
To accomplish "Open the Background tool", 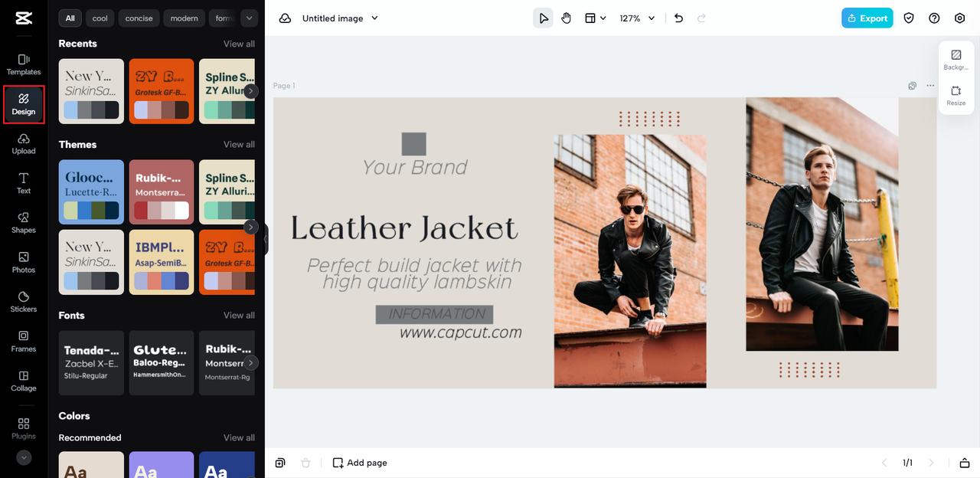I will [956, 60].
